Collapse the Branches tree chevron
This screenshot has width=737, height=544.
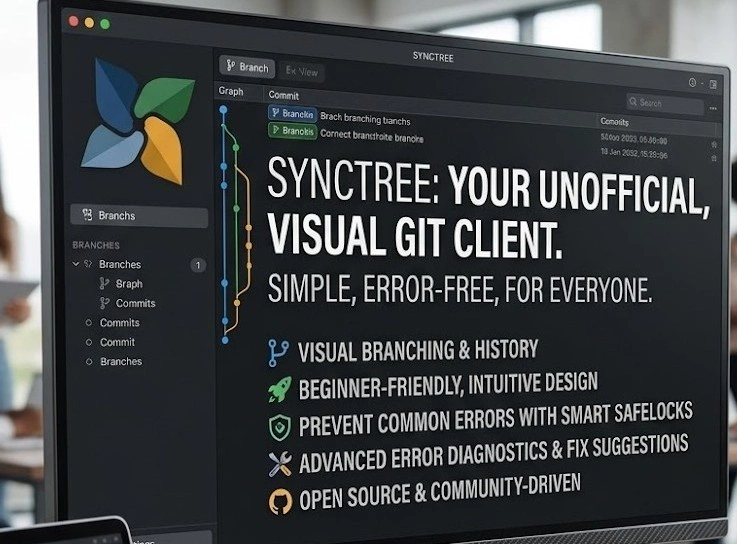(x=76, y=264)
